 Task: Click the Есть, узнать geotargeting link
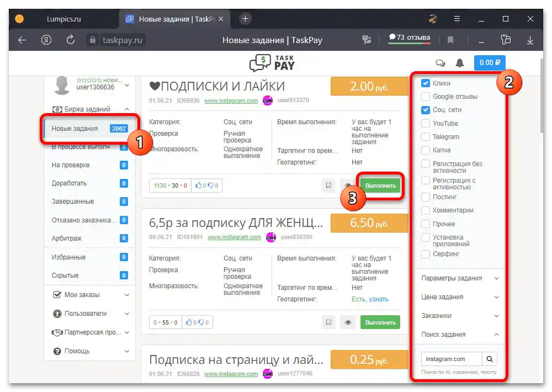[370, 299]
